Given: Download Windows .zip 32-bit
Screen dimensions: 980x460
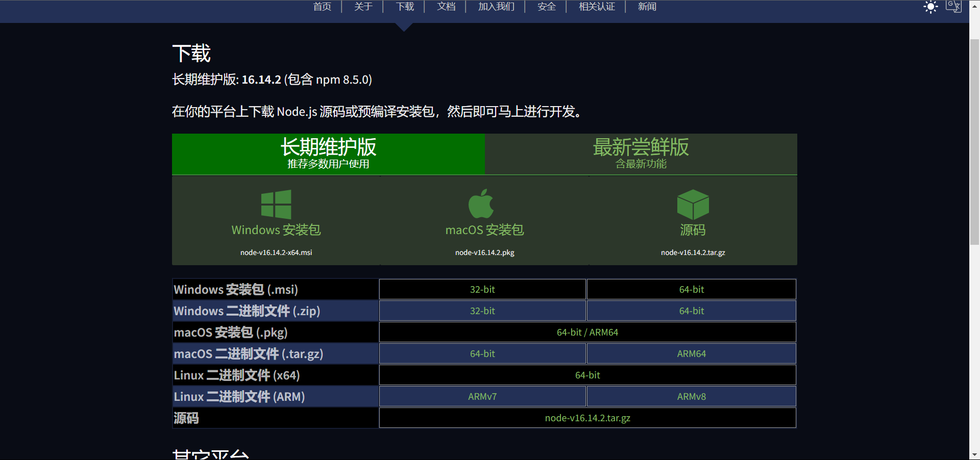Looking at the screenshot, I should pos(482,311).
